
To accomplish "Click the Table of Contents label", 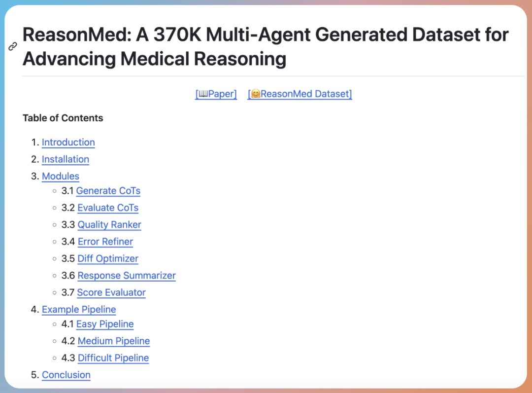I will 63,118.
